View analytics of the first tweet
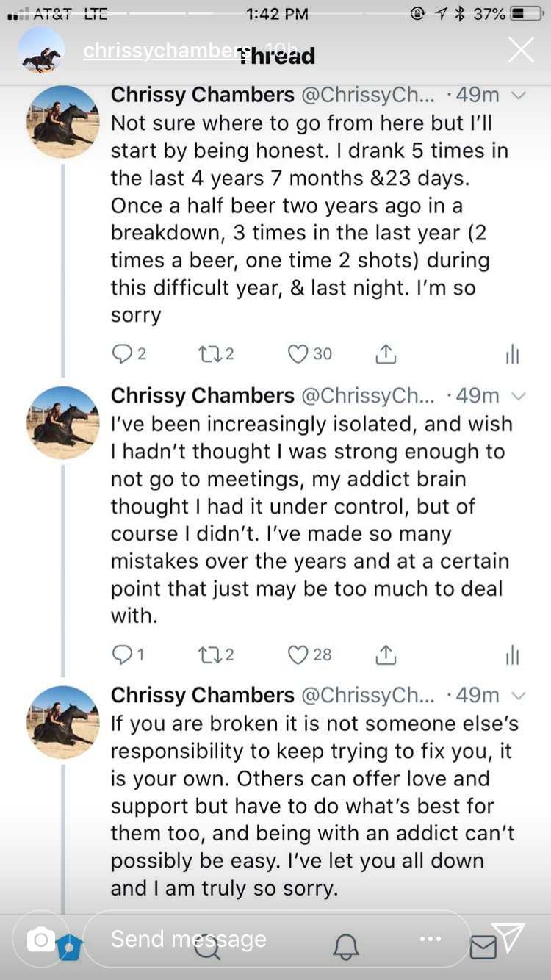This screenshot has height=980, width=551. click(512, 356)
